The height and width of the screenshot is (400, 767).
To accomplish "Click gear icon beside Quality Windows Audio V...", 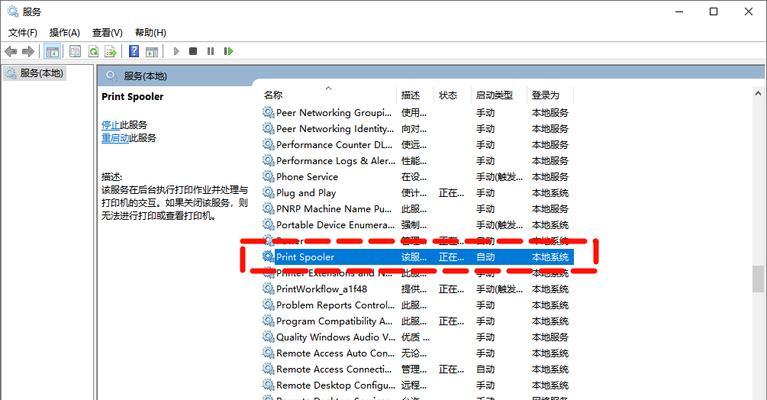I will 268,336.
